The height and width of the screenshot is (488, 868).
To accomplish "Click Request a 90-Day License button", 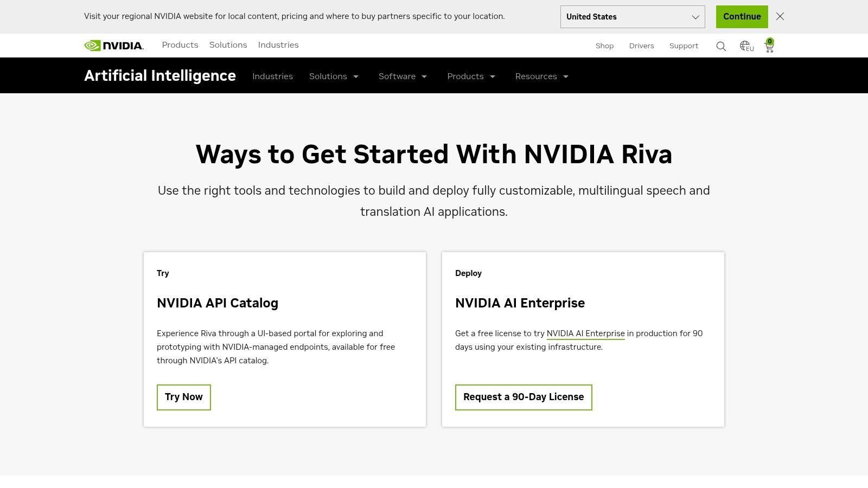I will click(524, 397).
